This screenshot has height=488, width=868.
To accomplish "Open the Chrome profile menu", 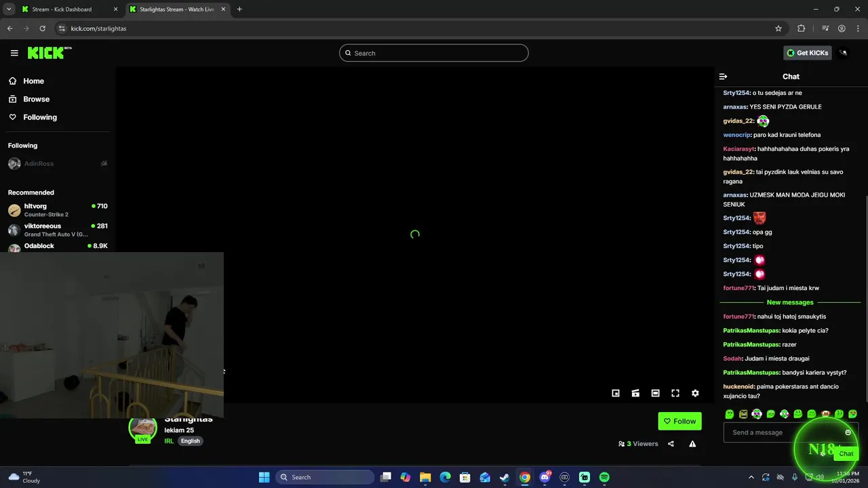I will pos(842,28).
